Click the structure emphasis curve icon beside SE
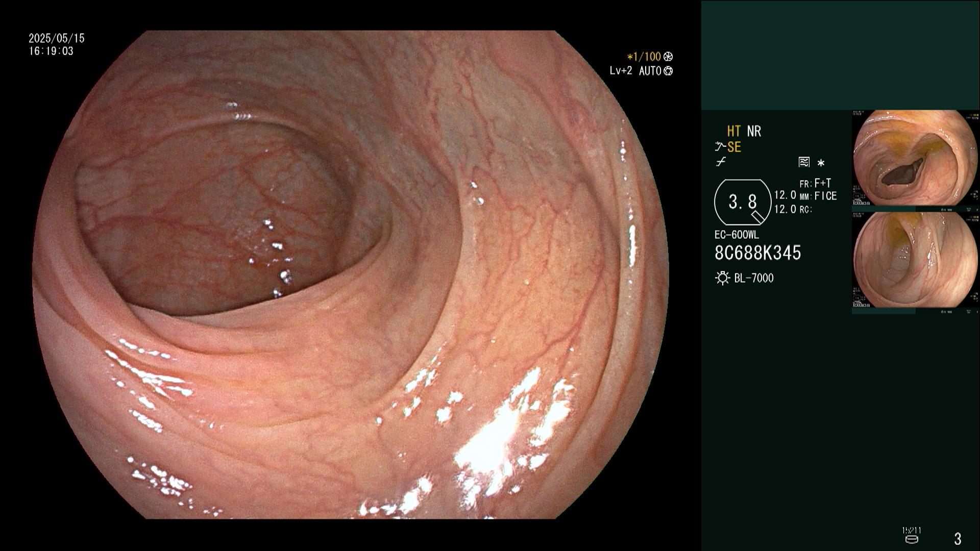 tap(720, 147)
